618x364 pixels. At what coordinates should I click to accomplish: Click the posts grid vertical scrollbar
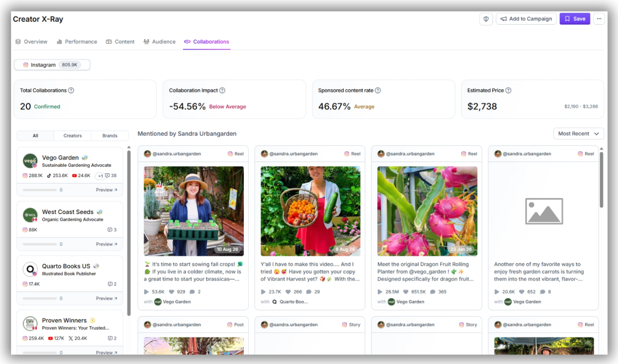[x=601, y=179]
